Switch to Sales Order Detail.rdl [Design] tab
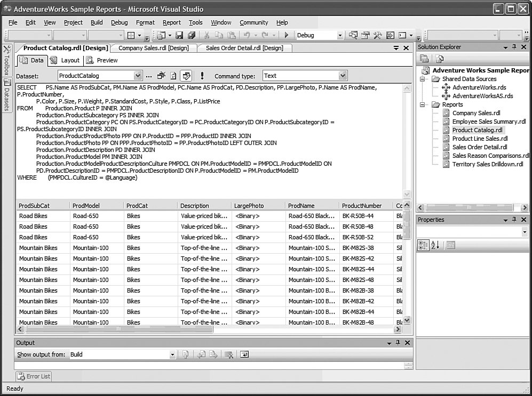The height and width of the screenshot is (396, 532). (244, 48)
